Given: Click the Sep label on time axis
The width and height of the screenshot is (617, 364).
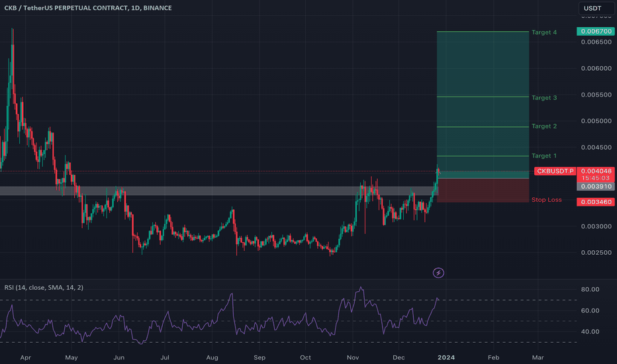Looking at the screenshot, I should 260,357.
